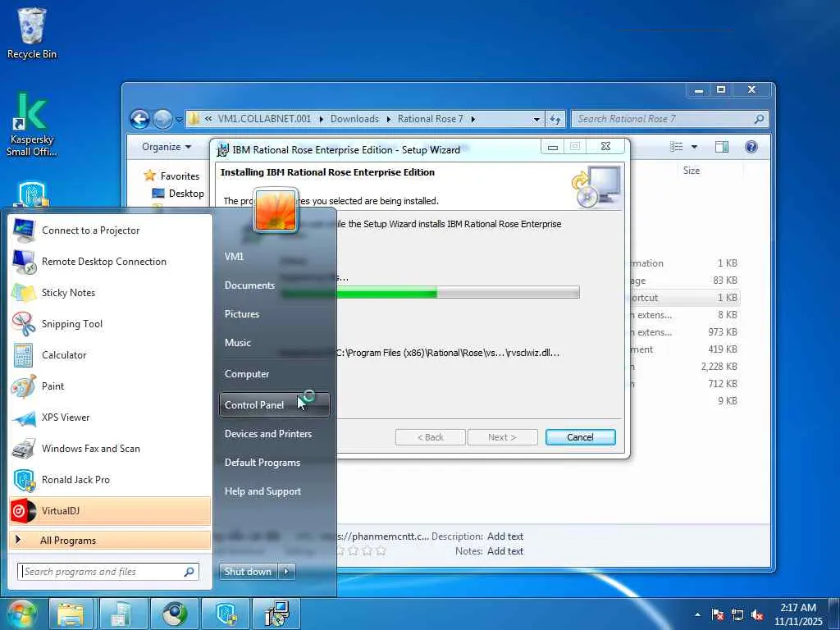
Task: Click the search magnifier in Start menu
Action: pos(189,572)
